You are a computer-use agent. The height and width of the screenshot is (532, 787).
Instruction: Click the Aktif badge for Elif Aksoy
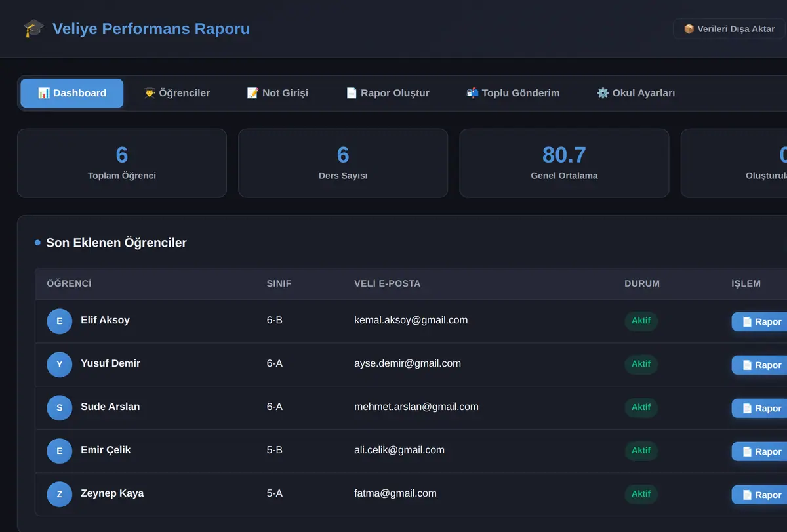click(x=641, y=321)
